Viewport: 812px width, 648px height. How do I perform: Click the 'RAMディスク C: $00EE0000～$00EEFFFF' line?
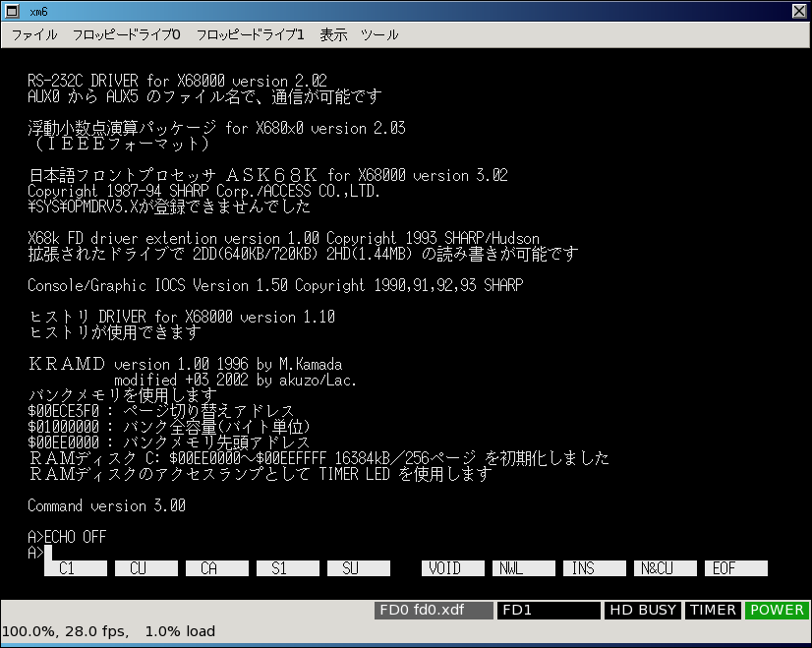(319, 458)
